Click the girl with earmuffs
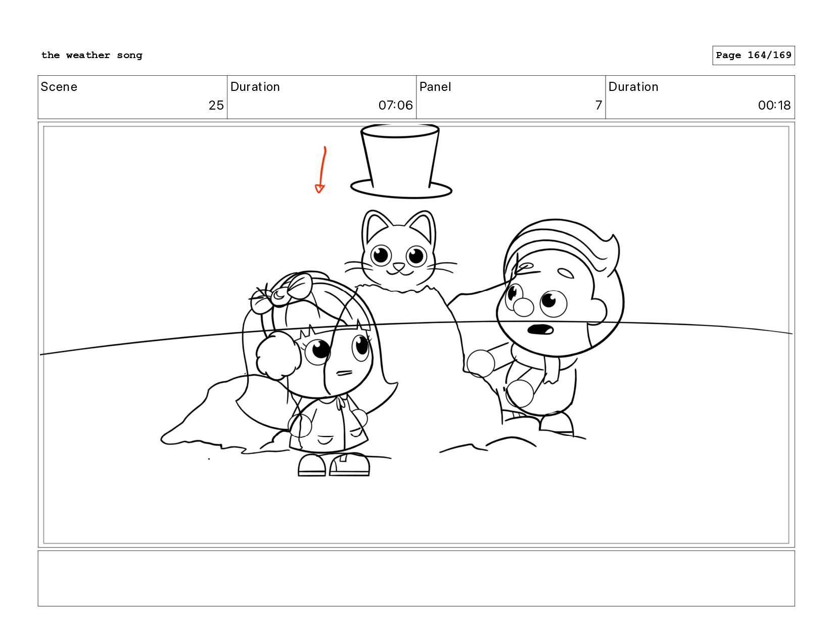 (x=317, y=374)
